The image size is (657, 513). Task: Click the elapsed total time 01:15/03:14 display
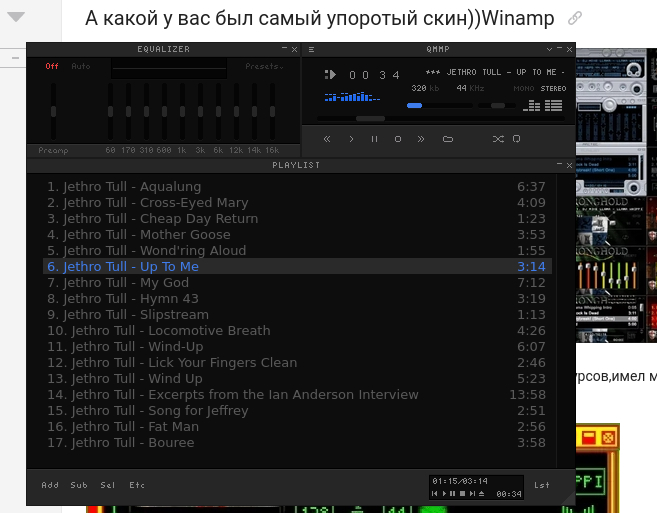click(460, 481)
